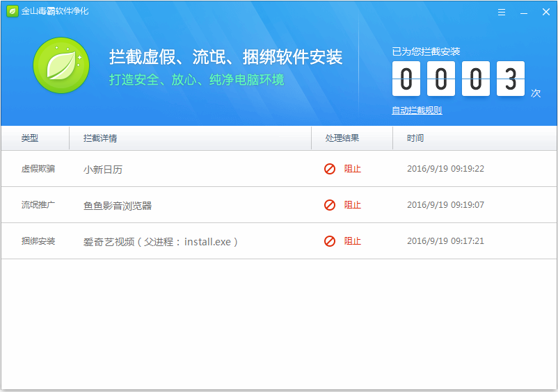The image size is (558, 392).
Task: Click the block icon for 鱼鱼影音浏览器
Action: pyautogui.click(x=330, y=205)
